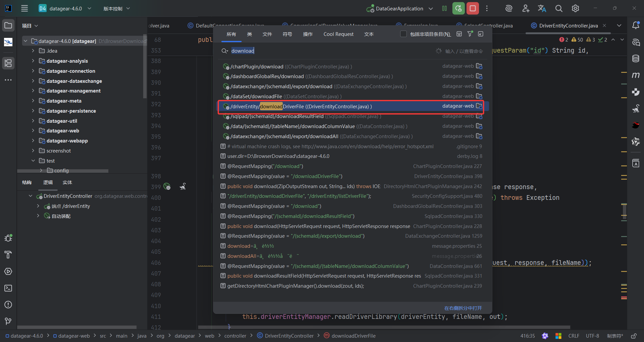Open the Database tool window

point(636,59)
